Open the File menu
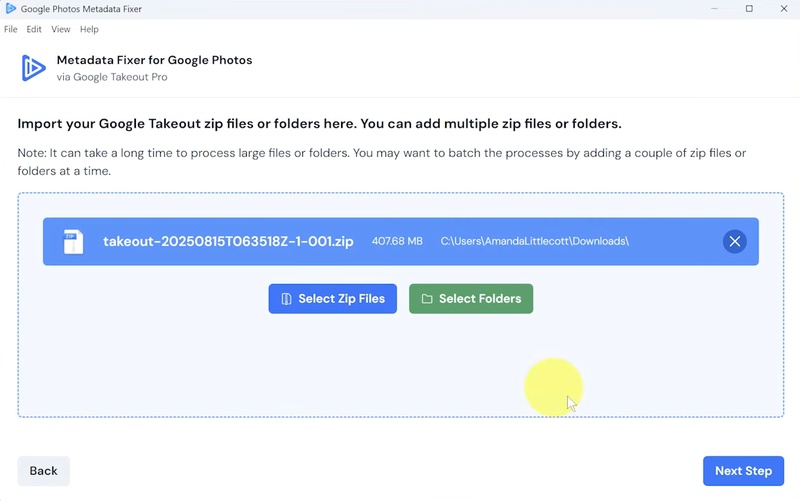The width and height of the screenshot is (800, 501). pos(11,29)
